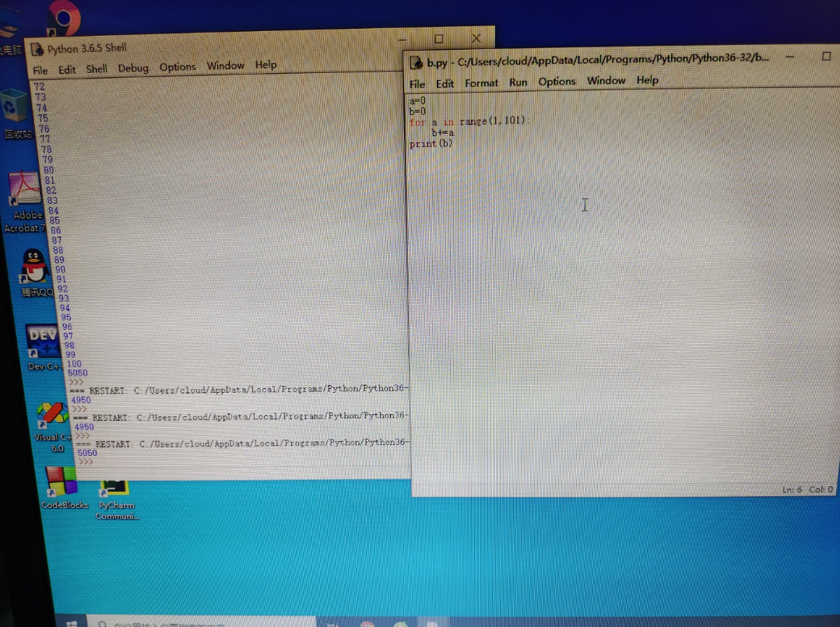Click output number '100' in Shell
The height and width of the screenshot is (627, 840).
tap(74, 363)
